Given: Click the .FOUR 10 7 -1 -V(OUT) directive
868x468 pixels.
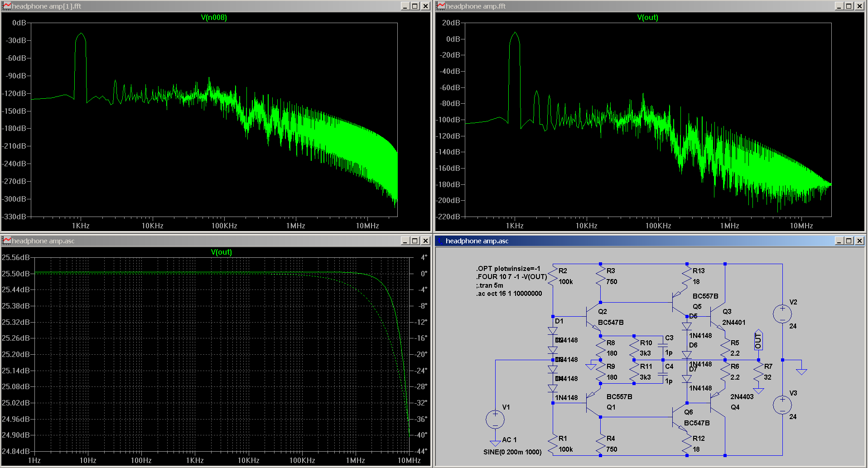Looking at the screenshot, I should [x=512, y=277].
